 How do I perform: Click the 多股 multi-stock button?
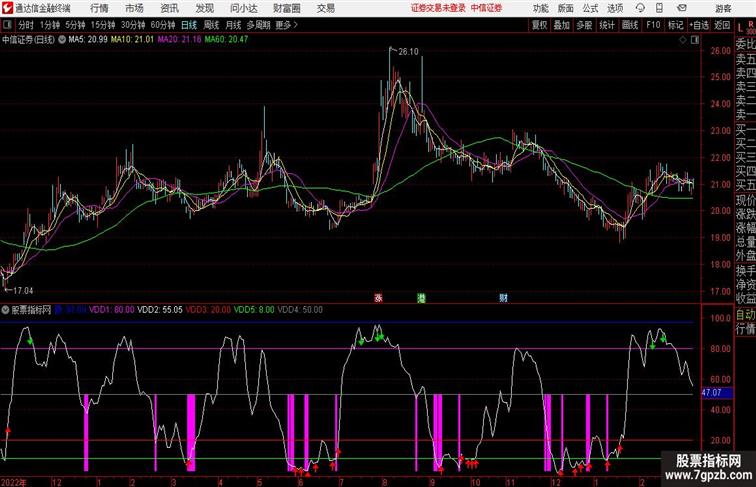[584, 25]
